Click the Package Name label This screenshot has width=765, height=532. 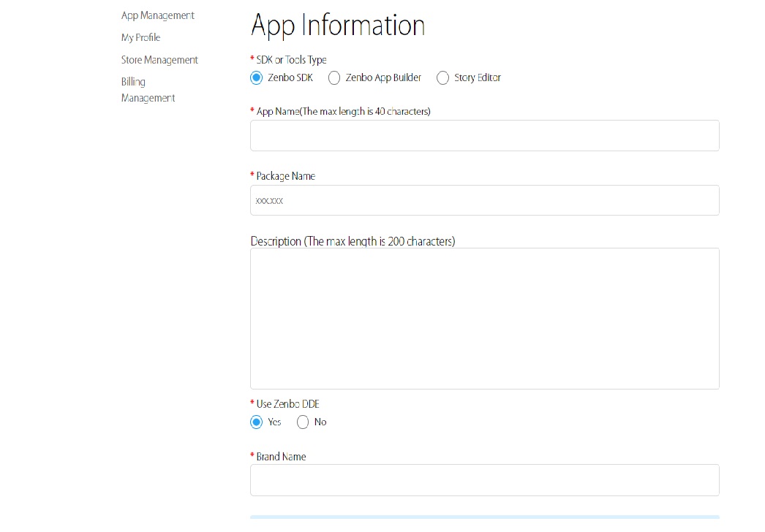click(x=285, y=176)
